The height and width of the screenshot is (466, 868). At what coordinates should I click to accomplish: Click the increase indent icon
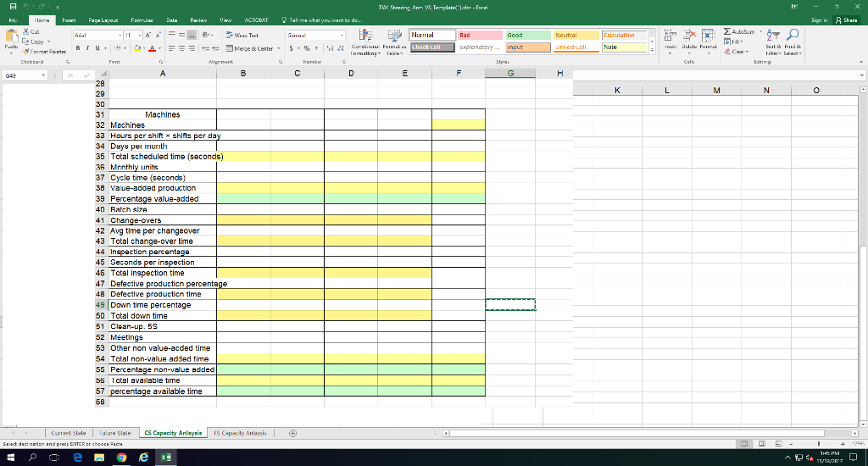coord(215,48)
